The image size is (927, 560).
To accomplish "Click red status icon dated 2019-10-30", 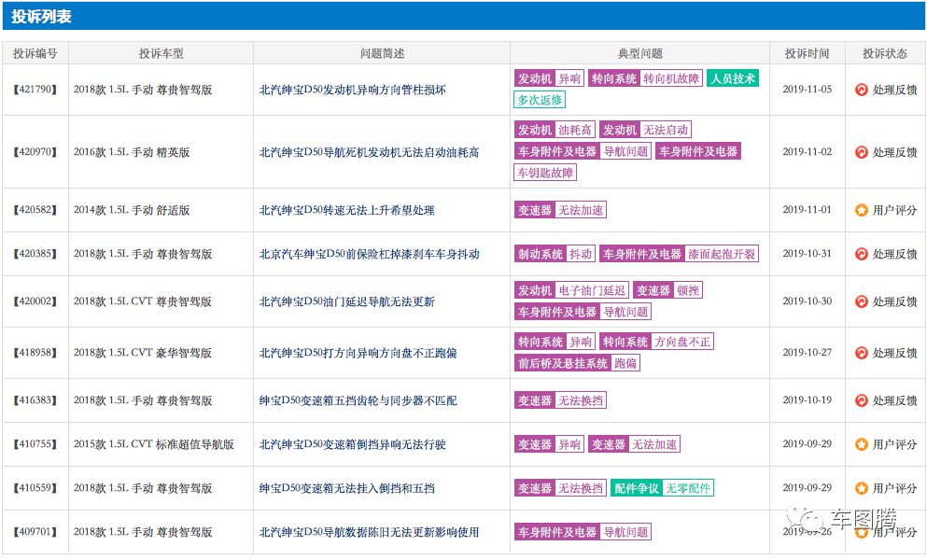I will [862, 301].
